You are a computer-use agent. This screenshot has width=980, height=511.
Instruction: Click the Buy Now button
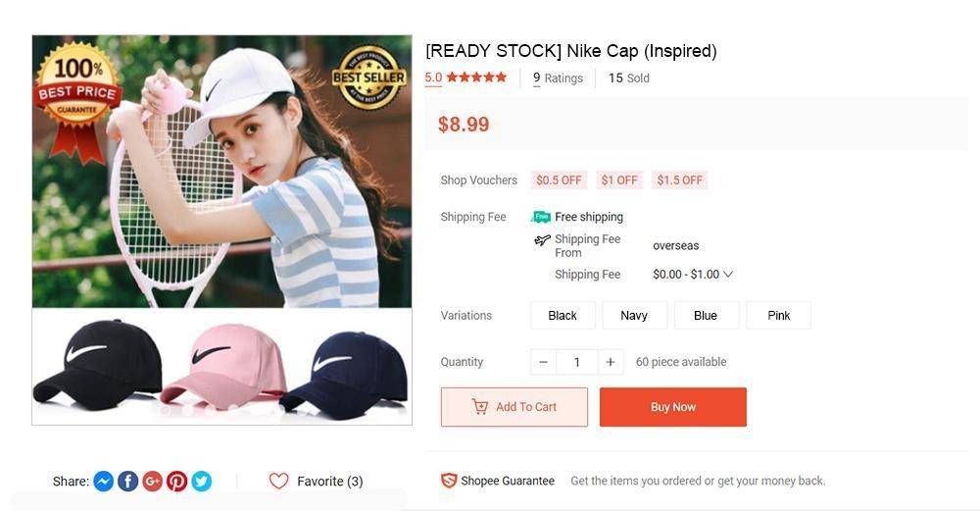pyautogui.click(x=673, y=407)
